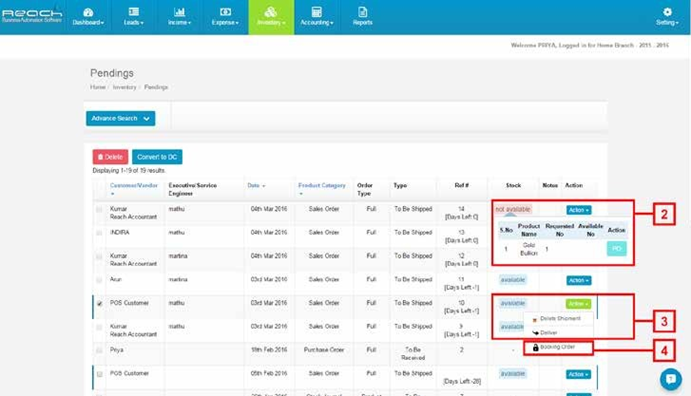This screenshot has height=396, width=691.
Task: Expand the Advance Search panel
Action: tap(120, 118)
